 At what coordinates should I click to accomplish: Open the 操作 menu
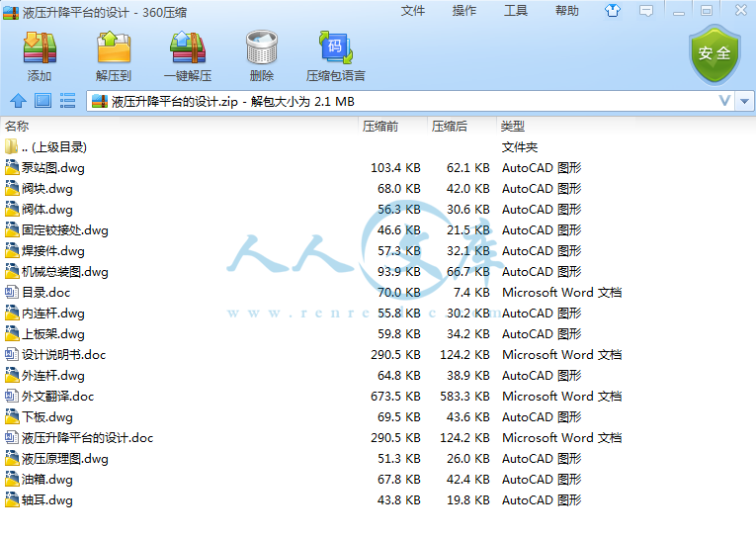pos(463,11)
